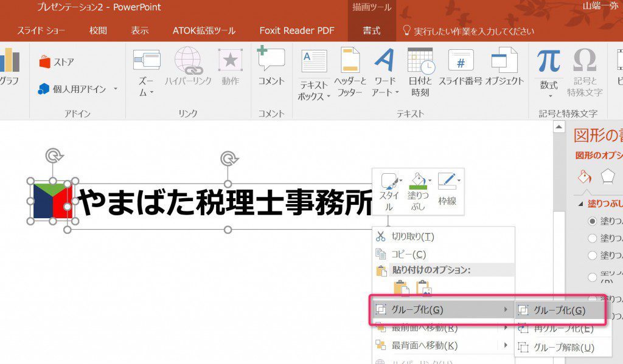
Task: Switch to the 表示 ribbon tab
Action: tap(140, 30)
